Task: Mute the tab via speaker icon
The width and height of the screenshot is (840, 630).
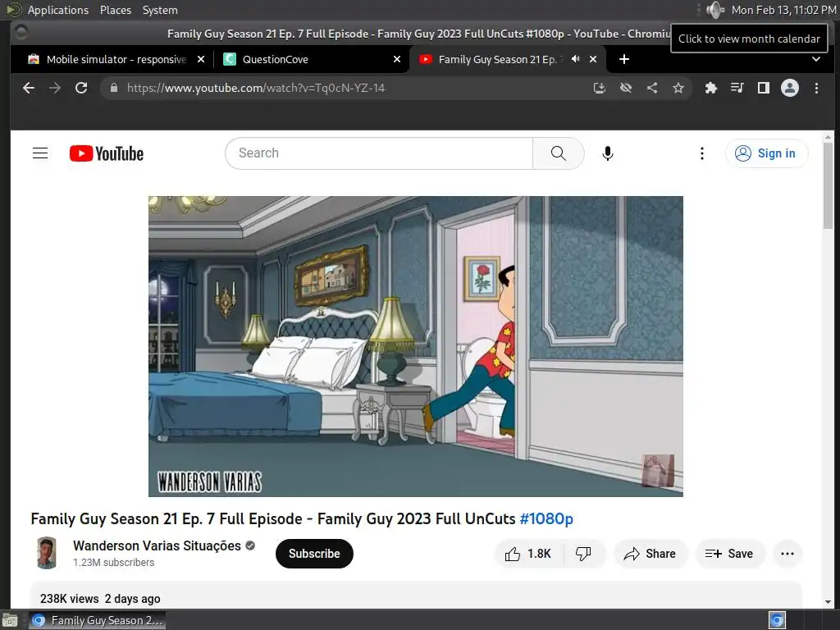Action: (576, 59)
